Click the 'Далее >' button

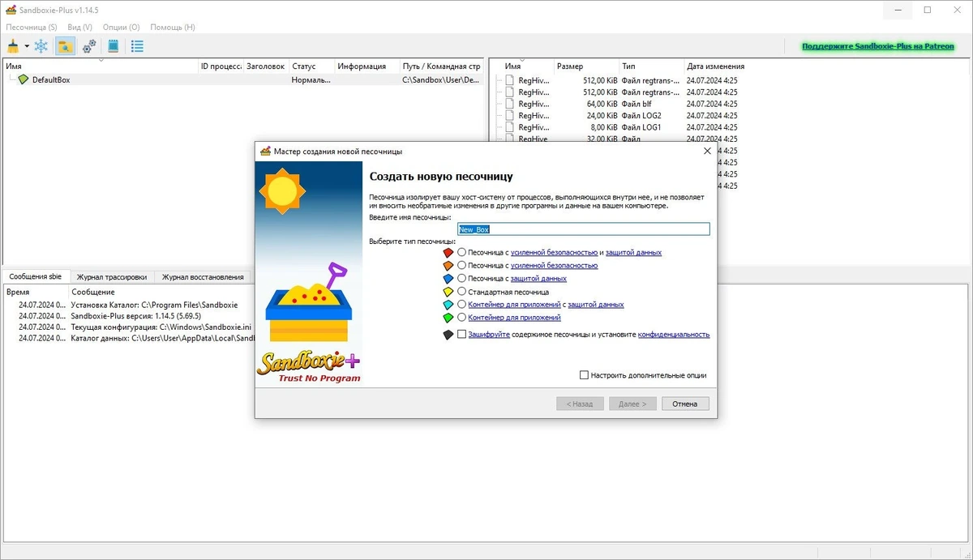[632, 404]
